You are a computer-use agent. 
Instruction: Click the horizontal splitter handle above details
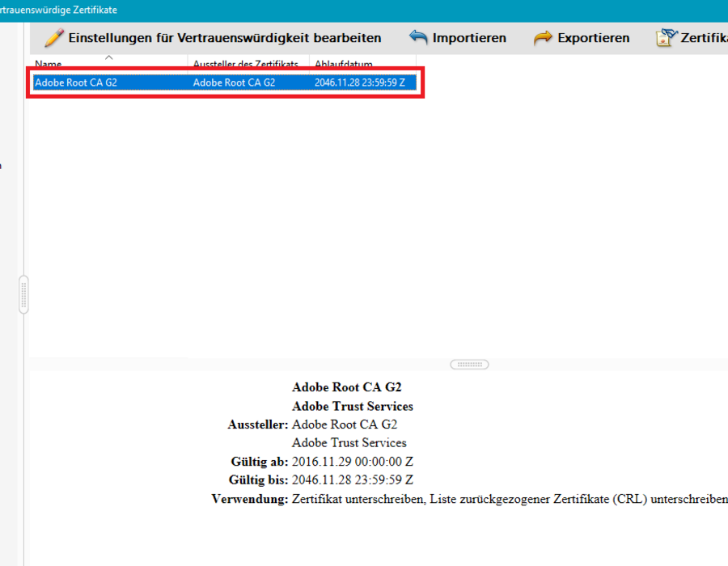(469, 365)
